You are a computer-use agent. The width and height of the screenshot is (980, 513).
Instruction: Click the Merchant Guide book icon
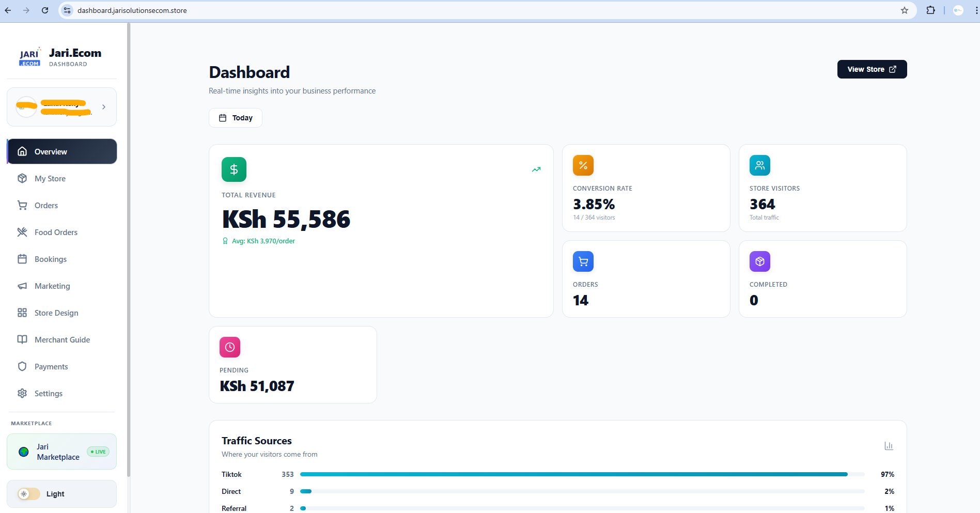click(x=22, y=339)
